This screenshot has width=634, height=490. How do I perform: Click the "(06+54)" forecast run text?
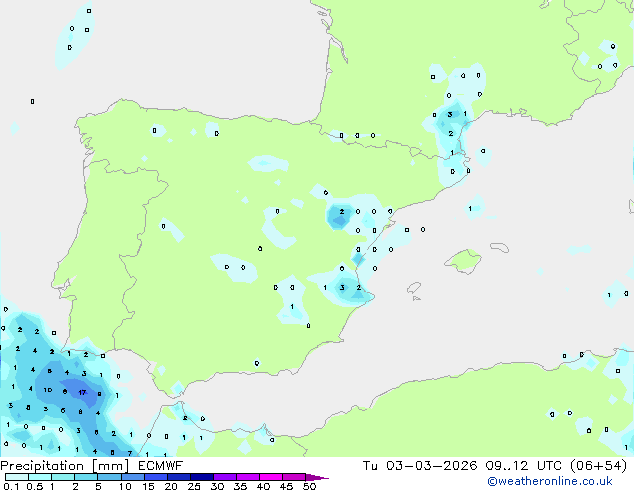(598, 466)
